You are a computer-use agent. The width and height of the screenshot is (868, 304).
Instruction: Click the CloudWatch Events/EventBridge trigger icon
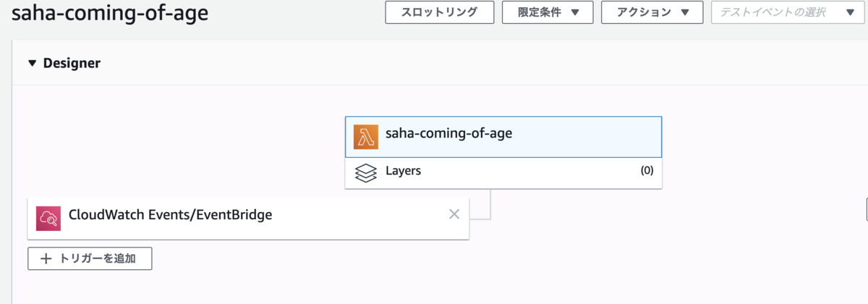48,217
